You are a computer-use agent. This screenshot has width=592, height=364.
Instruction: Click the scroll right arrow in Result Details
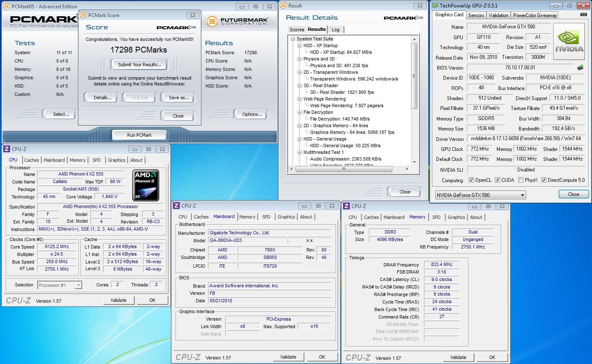click(x=407, y=169)
